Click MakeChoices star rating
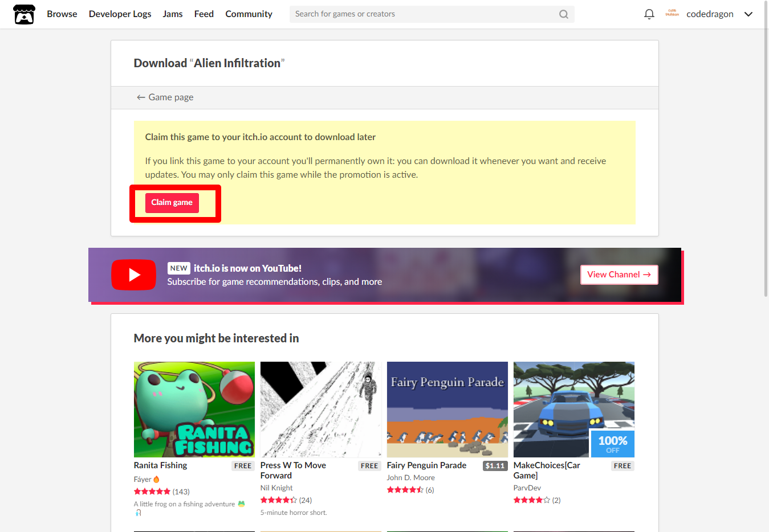The height and width of the screenshot is (532, 769). 532,500
